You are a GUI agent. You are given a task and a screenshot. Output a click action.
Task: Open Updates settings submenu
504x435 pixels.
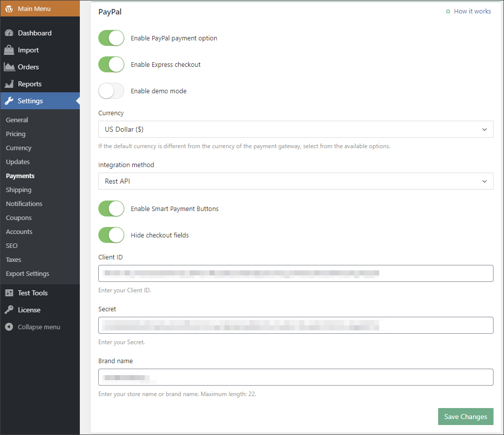17,162
